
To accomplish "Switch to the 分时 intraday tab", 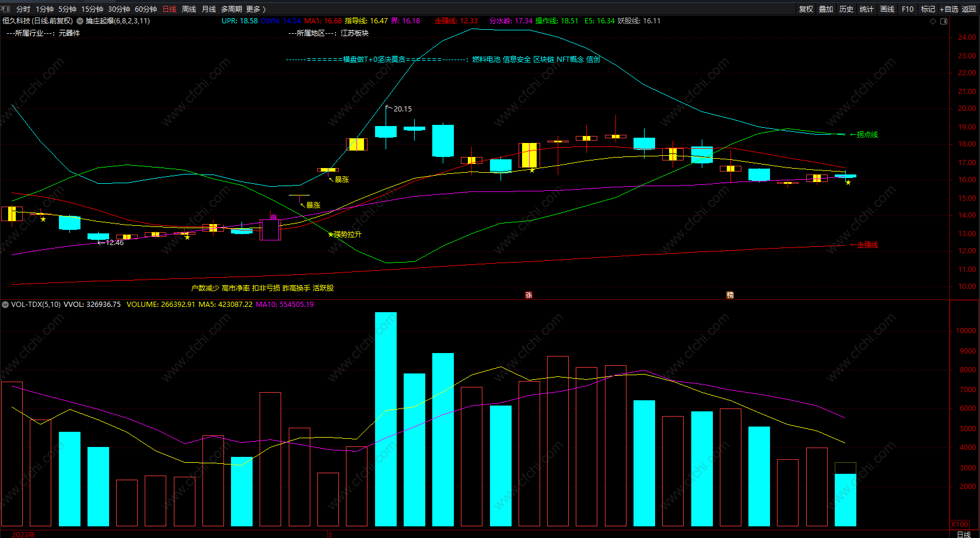I will pyautogui.click(x=23, y=9).
